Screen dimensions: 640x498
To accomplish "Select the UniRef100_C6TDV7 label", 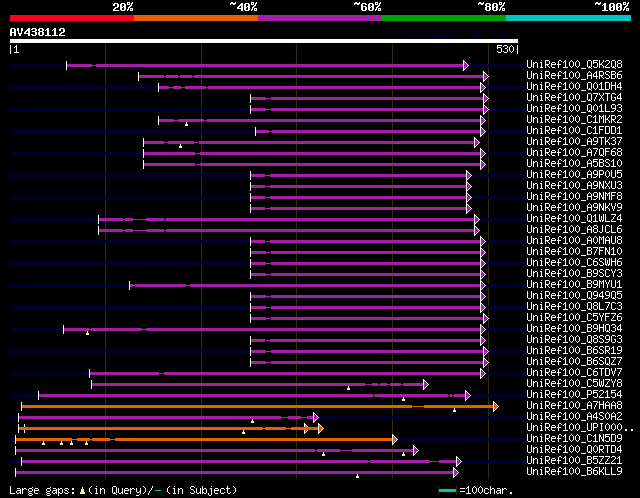I will pos(574,373).
